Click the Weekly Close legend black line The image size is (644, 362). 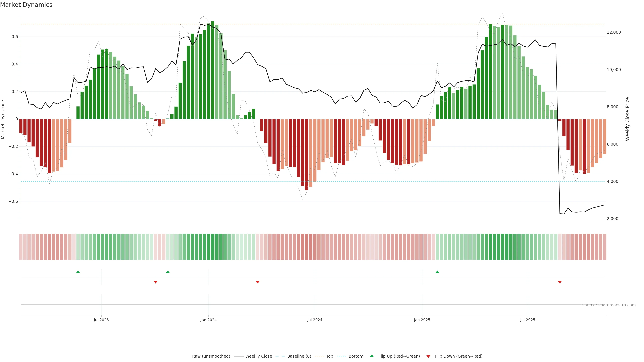point(238,356)
